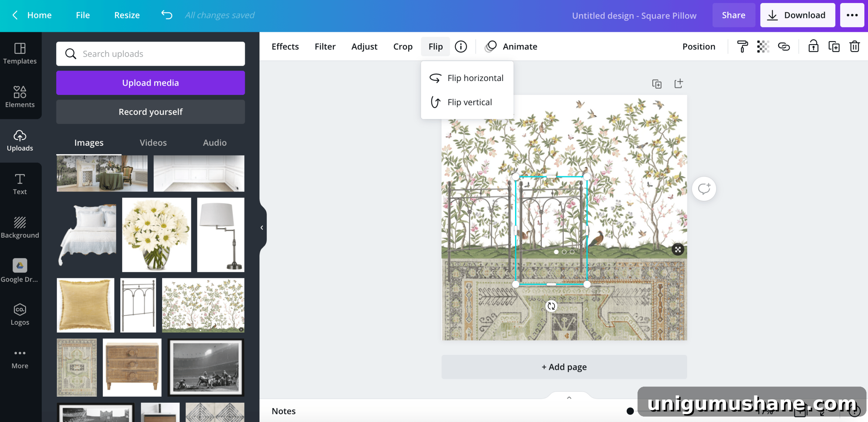Click the undo arrow icon
The width and height of the screenshot is (868, 422).
[167, 15]
